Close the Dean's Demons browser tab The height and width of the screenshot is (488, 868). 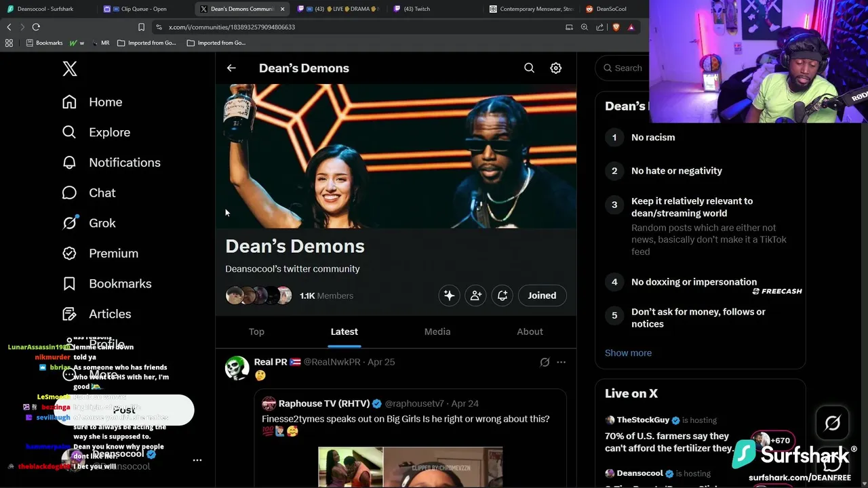click(x=282, y=9)
